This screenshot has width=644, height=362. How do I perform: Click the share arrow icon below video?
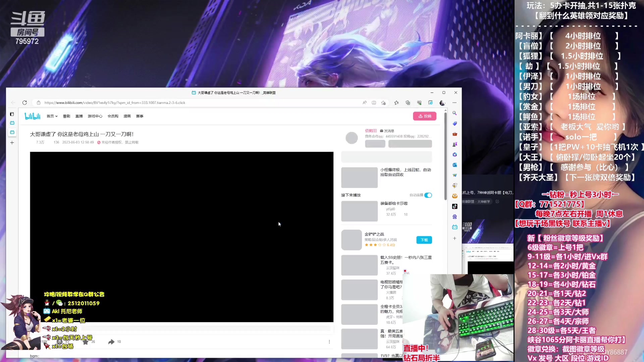click(x=111, y=342)
